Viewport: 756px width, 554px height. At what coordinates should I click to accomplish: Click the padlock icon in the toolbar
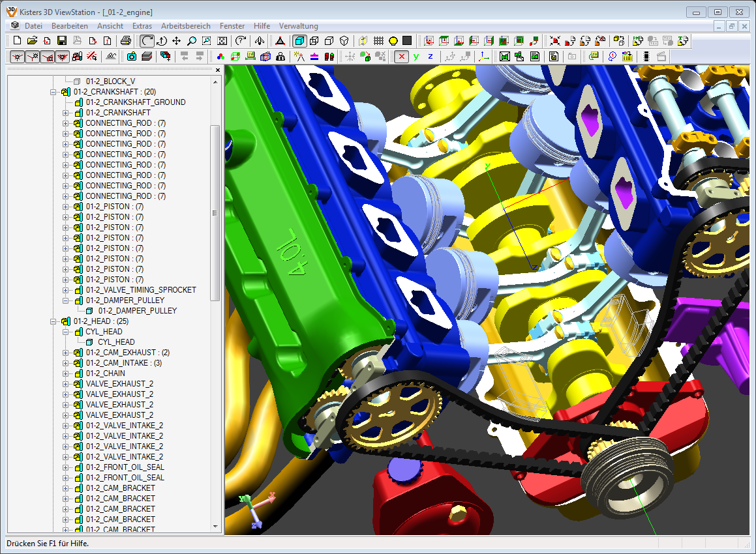pyautogui.click(x=280, y=57)
